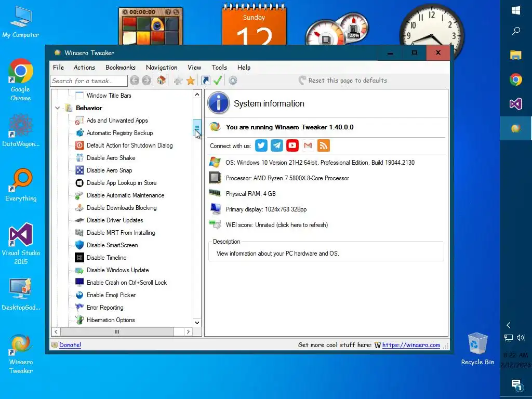Click the Enable Emoji Picker icon
Viewport: 532px width, 399px height.
(x=79, y=295)
